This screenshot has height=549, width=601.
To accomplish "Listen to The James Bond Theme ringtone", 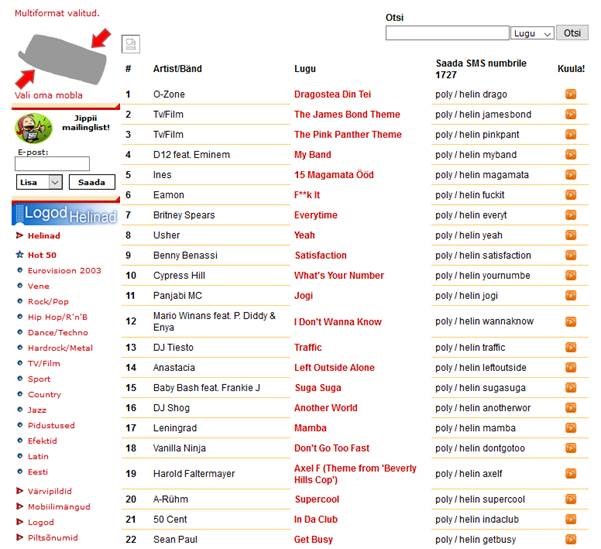I will click(x=570, y=114).
